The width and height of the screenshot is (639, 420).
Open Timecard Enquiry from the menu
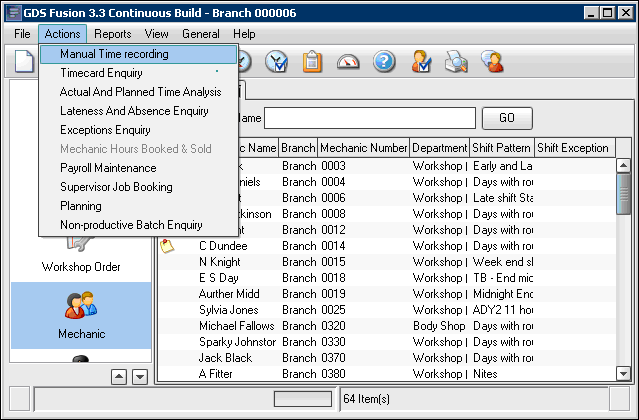[101, 73]
